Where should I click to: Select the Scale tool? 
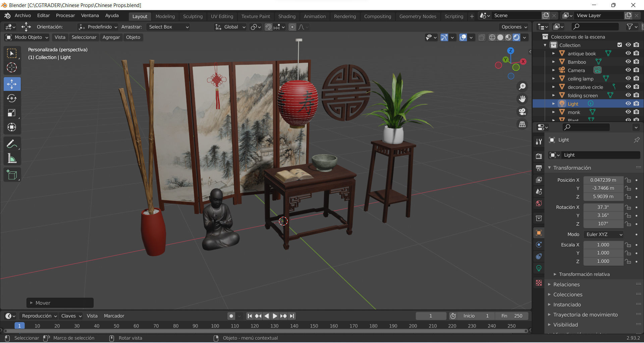pos(12,113)
